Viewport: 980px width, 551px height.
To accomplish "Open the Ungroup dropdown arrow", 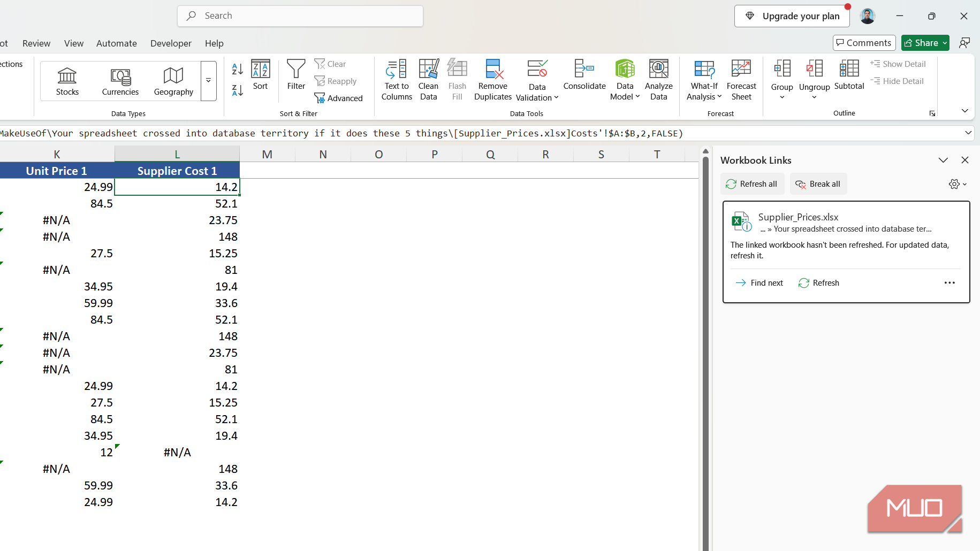I will [814, 97].
